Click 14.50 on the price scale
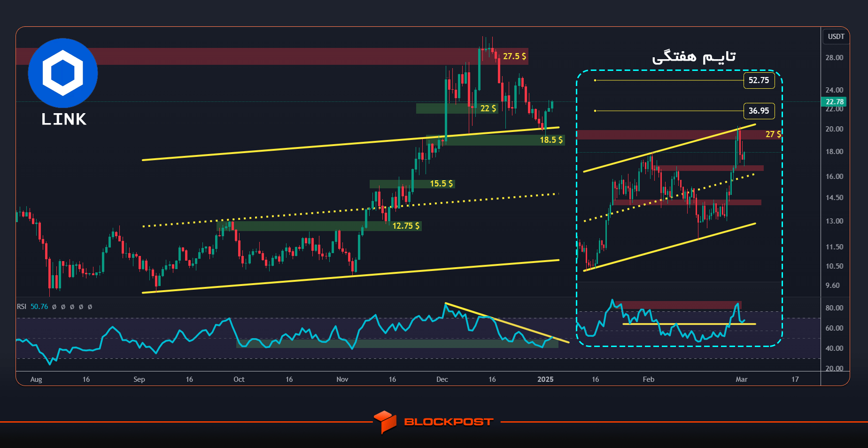This screenshot has width=868, height=448. [835, 198]
